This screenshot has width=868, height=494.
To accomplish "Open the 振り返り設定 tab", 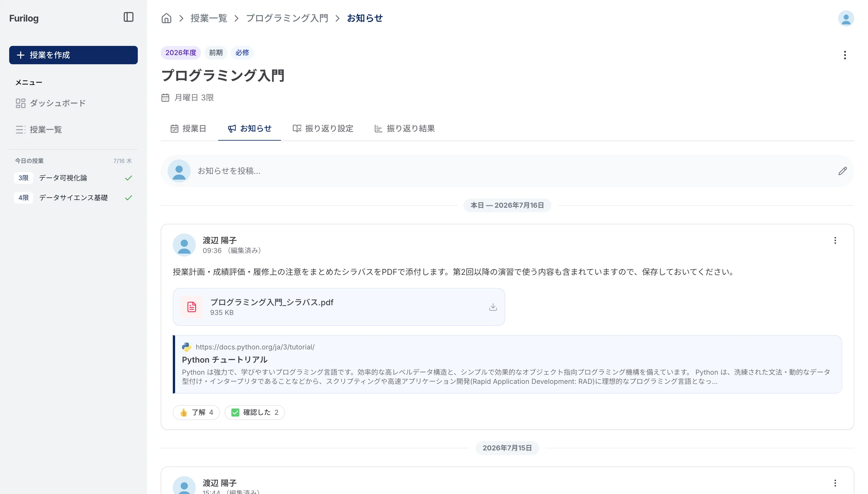I will (x=323, y=129).
